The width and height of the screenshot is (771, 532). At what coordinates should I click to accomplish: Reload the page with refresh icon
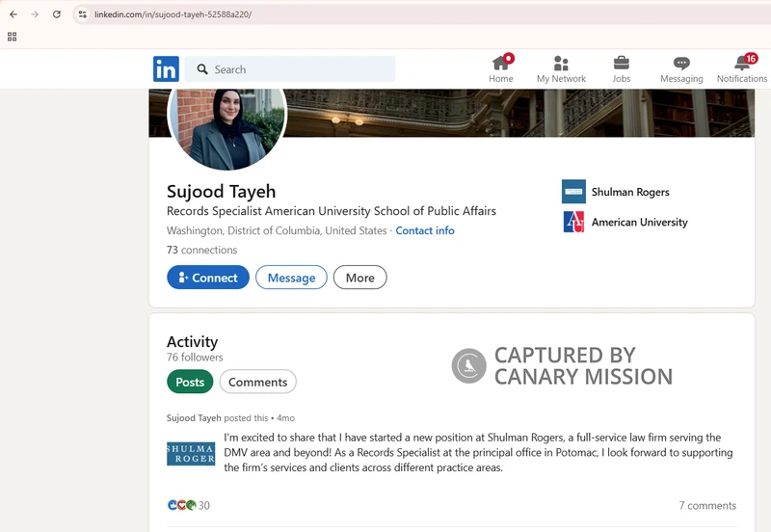click(57, 14)
